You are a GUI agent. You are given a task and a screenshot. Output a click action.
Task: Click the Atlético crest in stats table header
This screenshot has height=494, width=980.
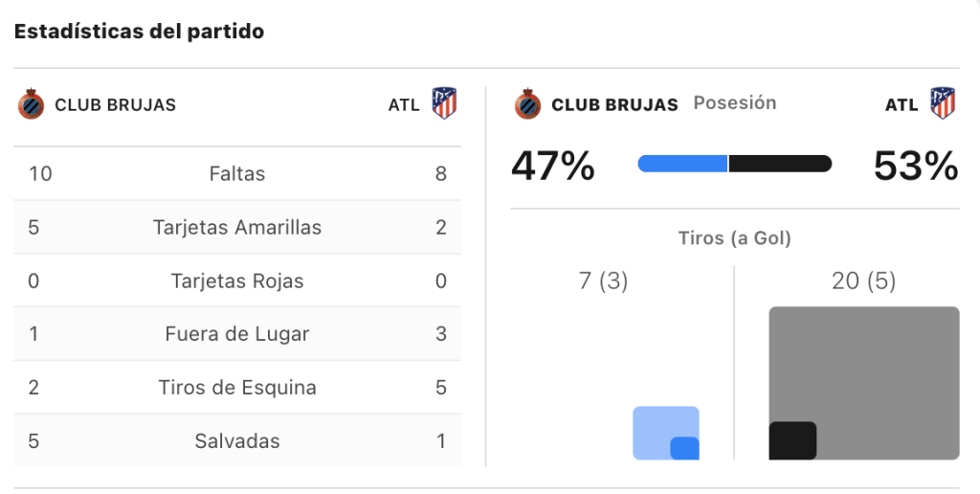[444, 103]
